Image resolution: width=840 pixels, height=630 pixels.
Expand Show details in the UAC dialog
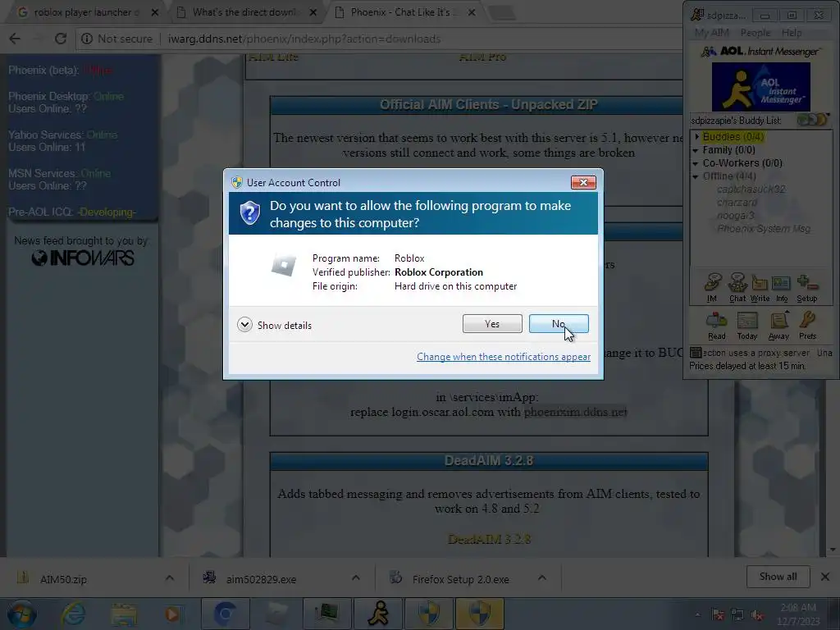(x=274, y=325)
